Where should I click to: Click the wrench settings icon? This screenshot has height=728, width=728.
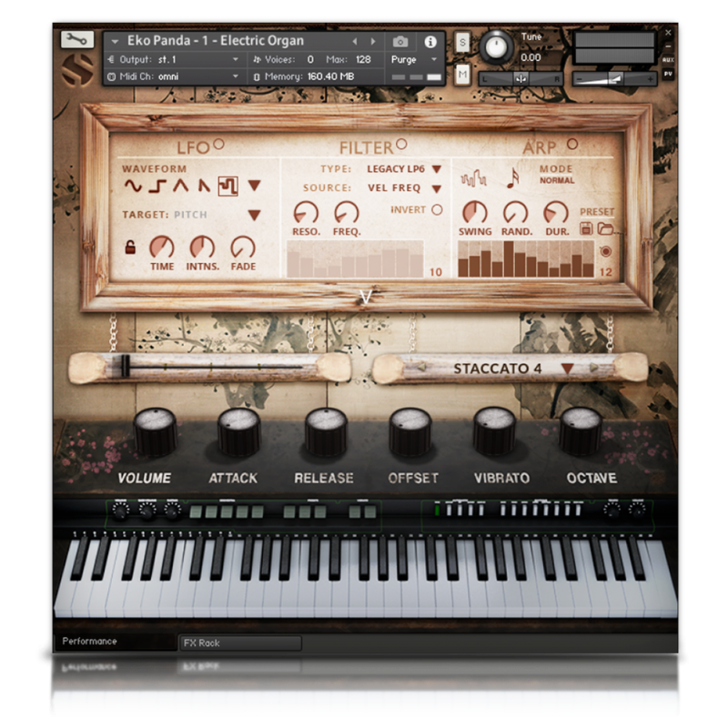(77, 39)
